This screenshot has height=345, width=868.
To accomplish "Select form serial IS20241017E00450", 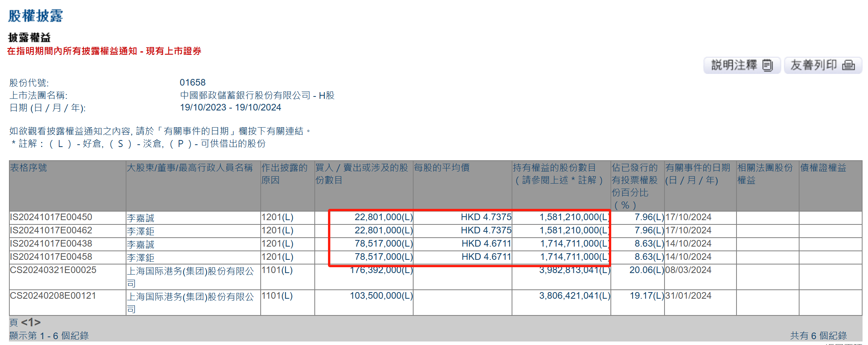I will pos(51,217).
